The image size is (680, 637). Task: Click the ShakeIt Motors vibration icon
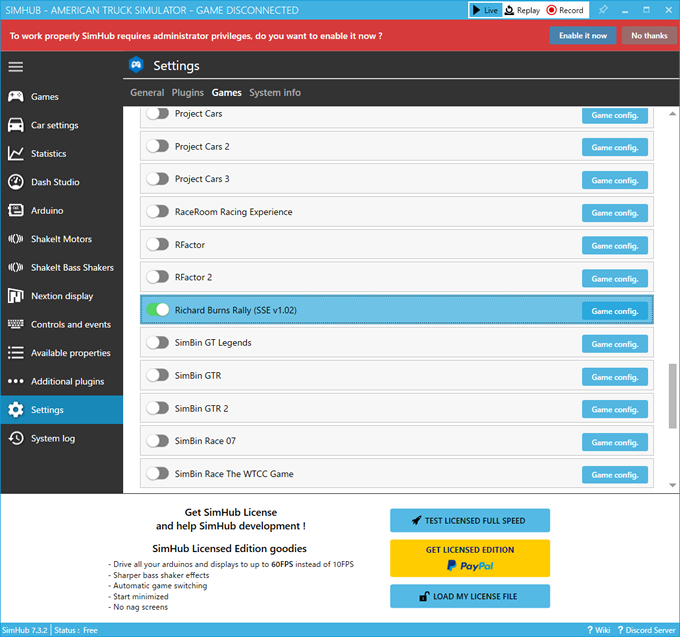pyautogui.click(x=16, y=239)
